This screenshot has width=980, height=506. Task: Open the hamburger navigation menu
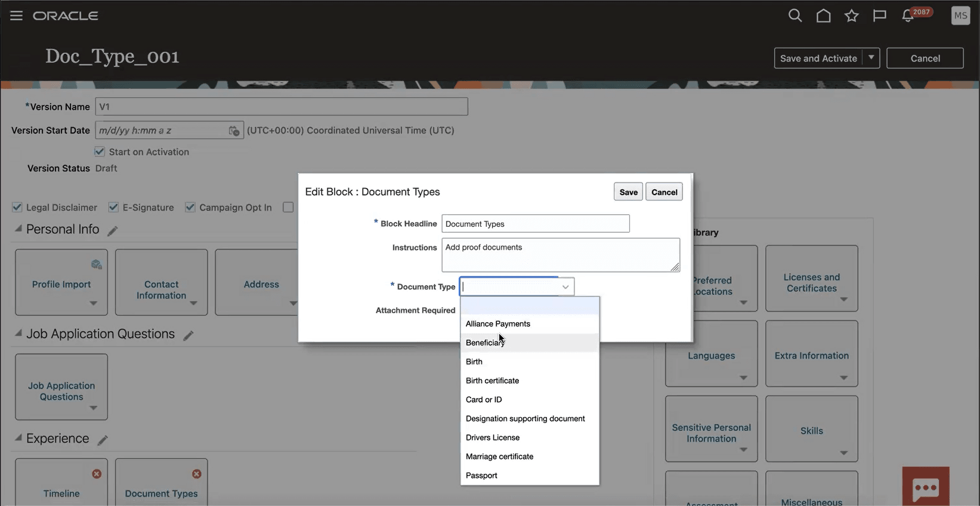click(x=16, y=16)
